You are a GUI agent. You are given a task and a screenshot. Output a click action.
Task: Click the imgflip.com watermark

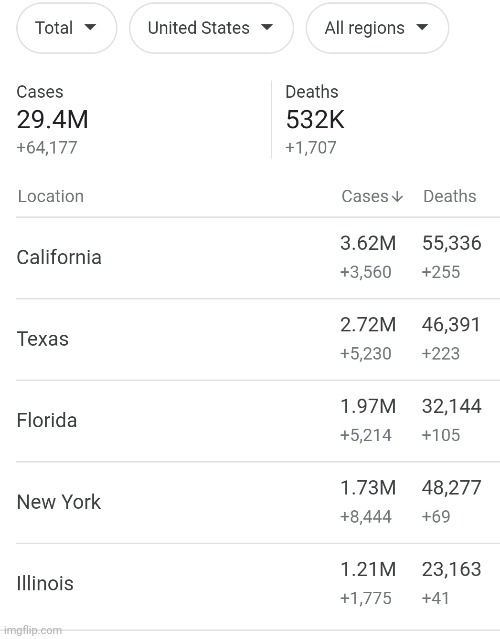(33, 630)
